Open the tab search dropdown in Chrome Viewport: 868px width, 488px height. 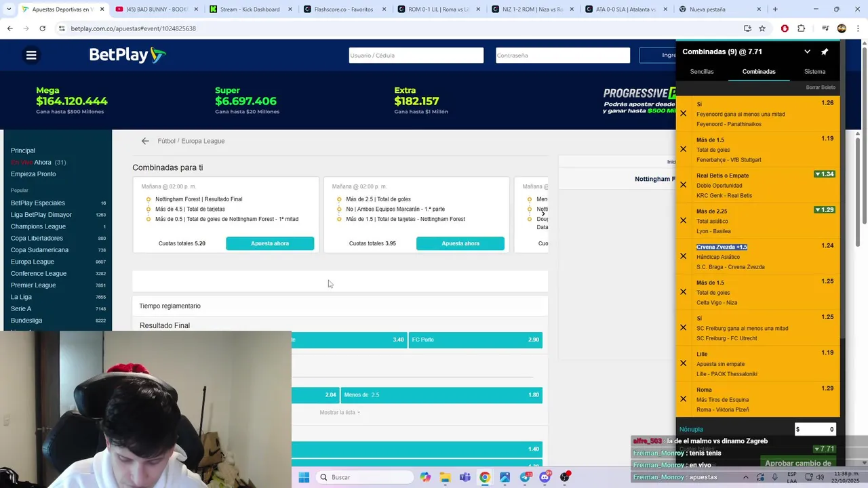click(8, 9)
